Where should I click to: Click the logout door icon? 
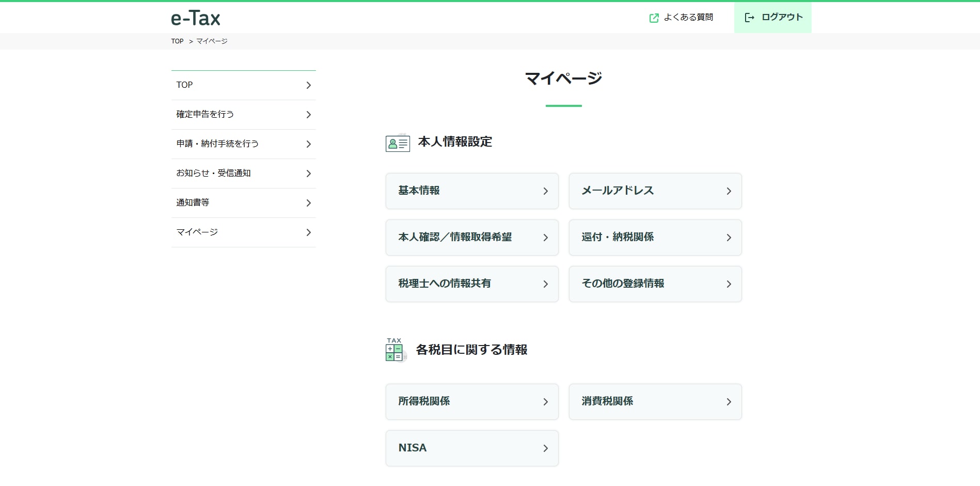click(x=749, y=18)
